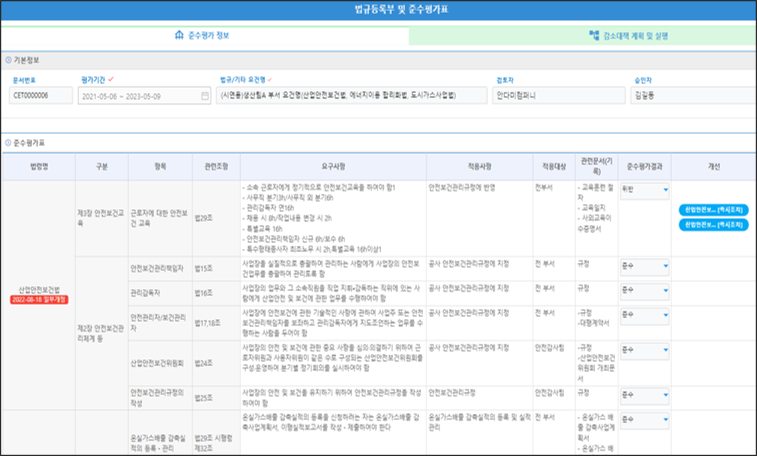Click the 온실가스배출 감축실적의 등록 item cell
The height and width of the screenshot is (456, 757).
[x=160, y=432]
